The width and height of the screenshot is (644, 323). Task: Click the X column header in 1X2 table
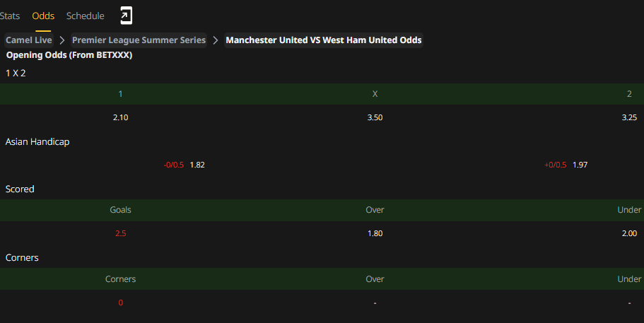click(x=375, y=94)
